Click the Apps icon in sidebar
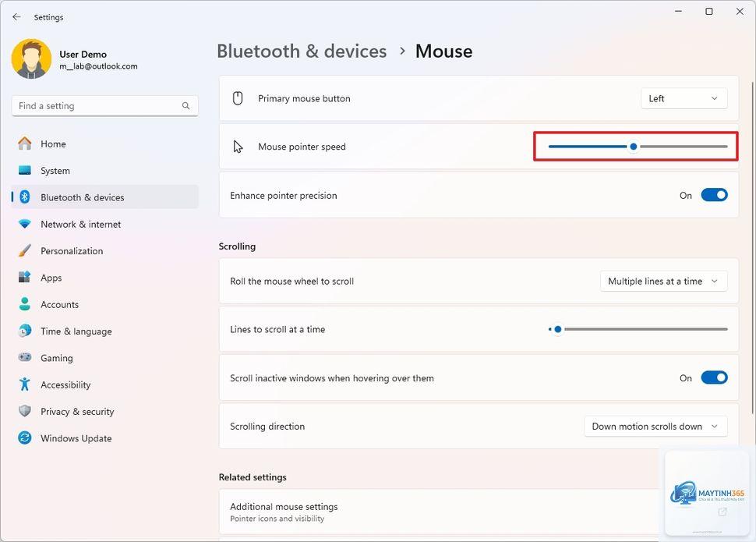756x542 pixels. point(25,277)
